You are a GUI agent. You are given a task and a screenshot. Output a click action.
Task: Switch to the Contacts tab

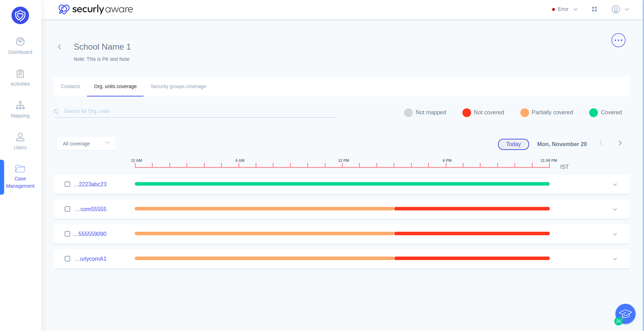coord(70,86)
